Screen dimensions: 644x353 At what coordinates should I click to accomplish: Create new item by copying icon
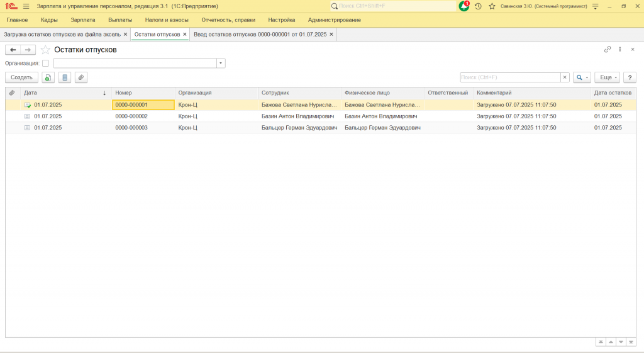[48, 77]
